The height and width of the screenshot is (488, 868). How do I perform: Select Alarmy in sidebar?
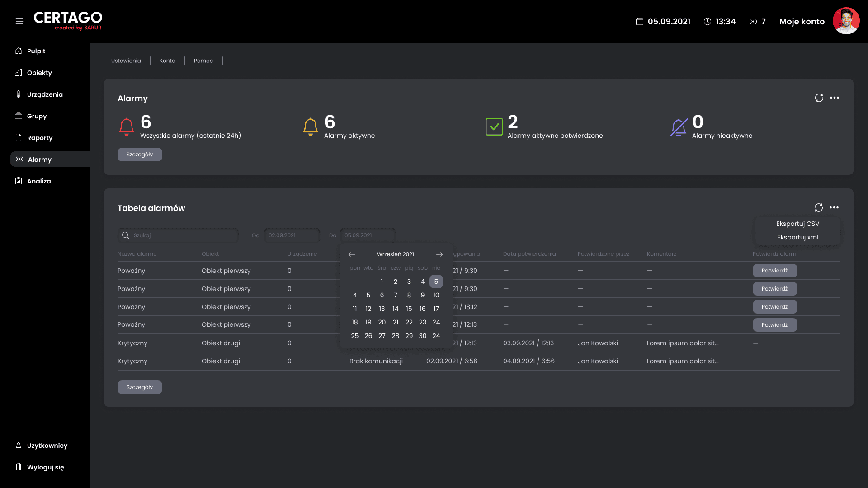pyautogui.click(x=50, y=160)
